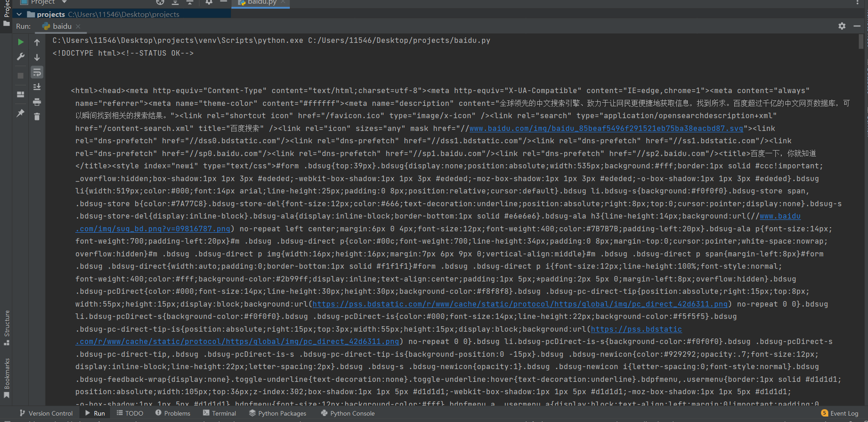Open the www.baidu link fragment

(x=780, y=216)
